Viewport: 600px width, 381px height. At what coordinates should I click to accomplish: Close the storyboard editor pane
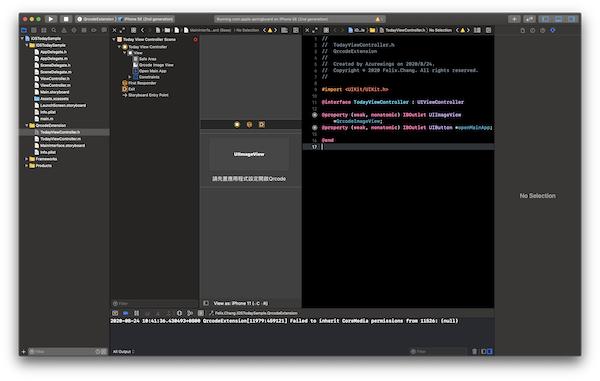click(x=114, y=30)
